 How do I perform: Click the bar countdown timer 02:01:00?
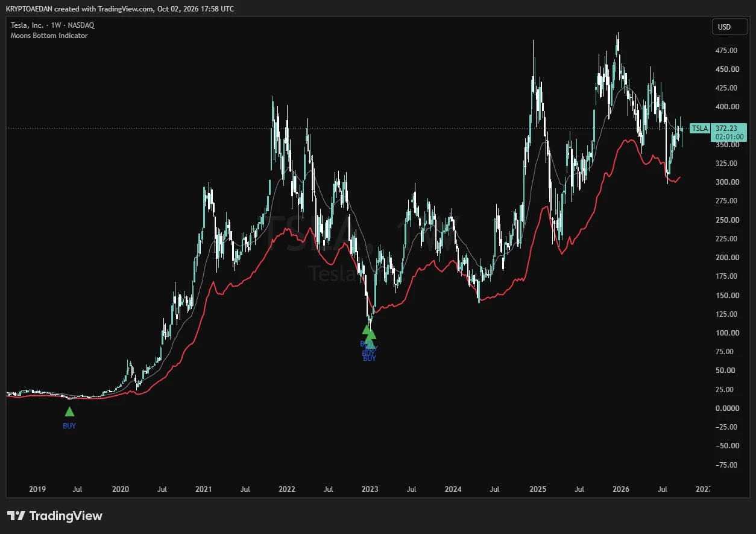[x=728, y=137]
